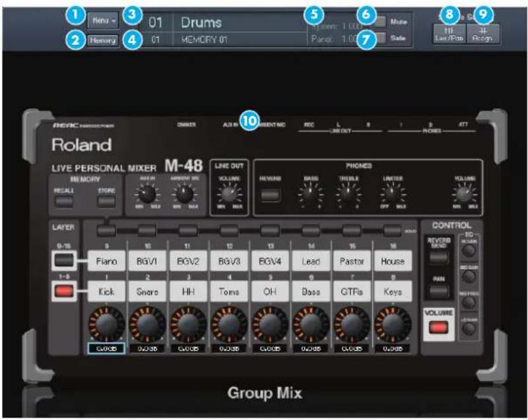
Task: Toggle the Safe button
Action: click(380, 38)
